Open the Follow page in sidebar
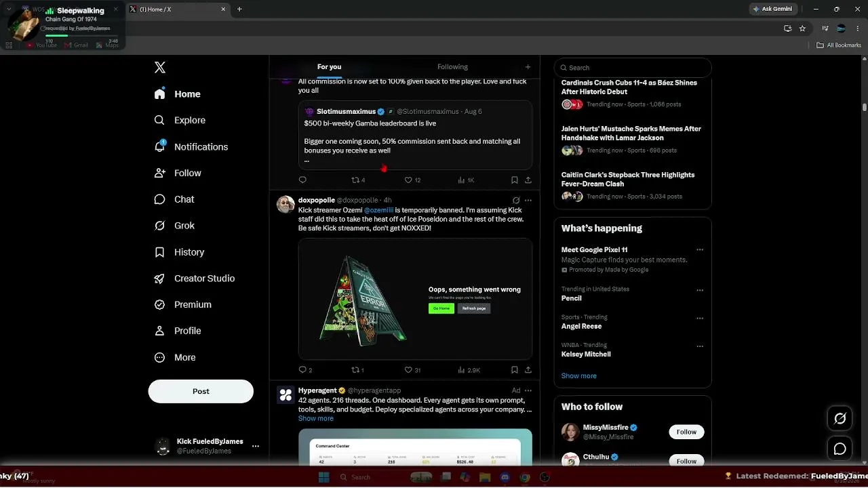868x488 pixels. coord(178,173)
